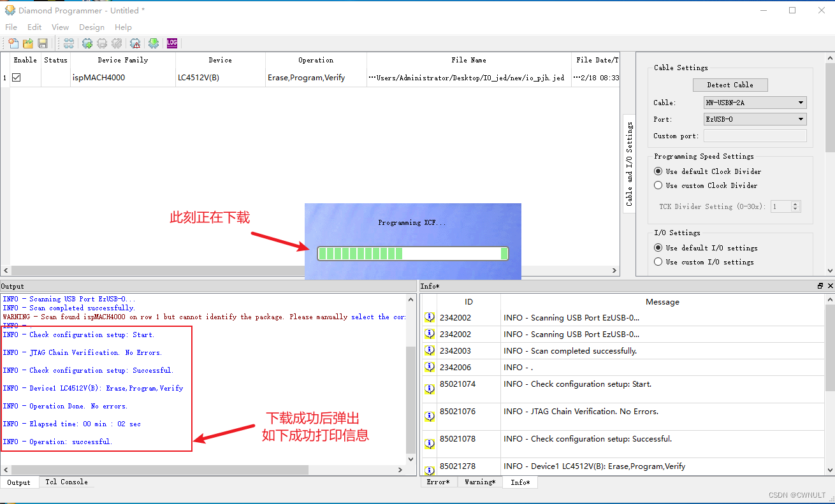Click 'JTAG Chain Verification. No Errors.' in Info table
Screen dimensions: 835x504
coord(581,412)
